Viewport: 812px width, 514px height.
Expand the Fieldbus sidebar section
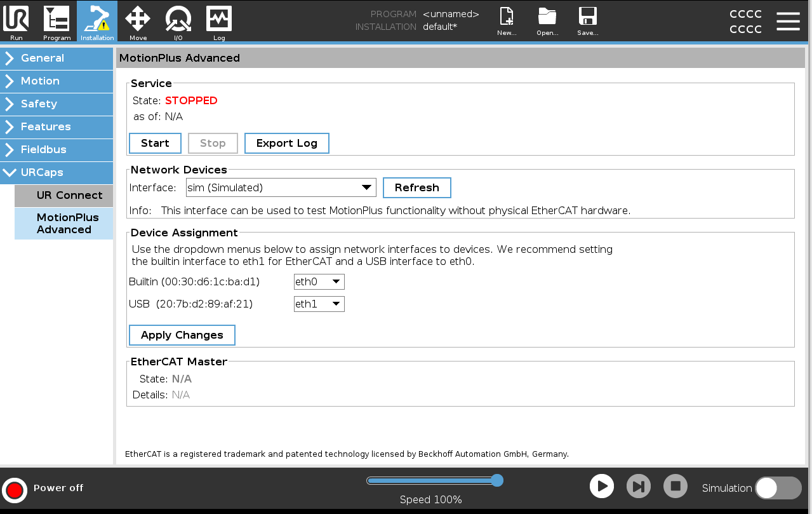tap(57, 149)
